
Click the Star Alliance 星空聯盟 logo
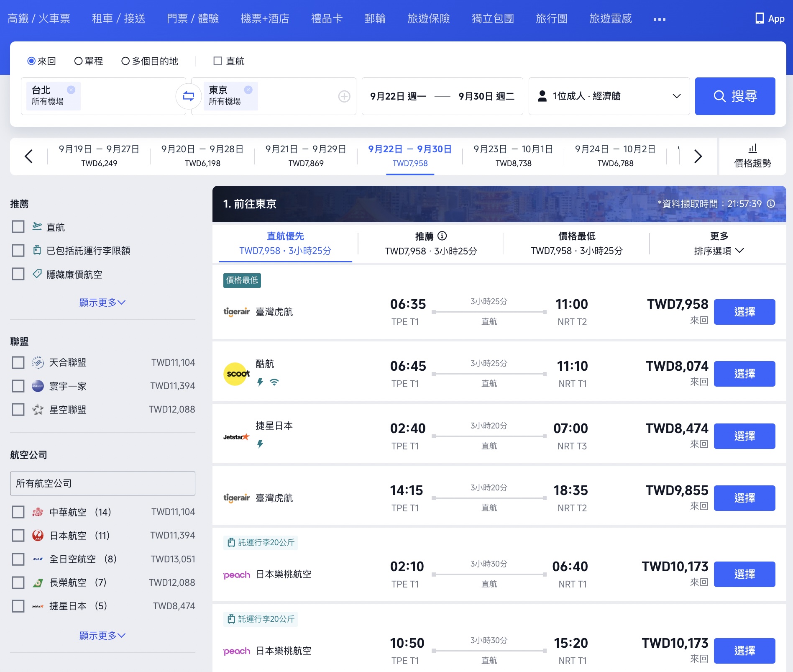click(x=38, y=409)
